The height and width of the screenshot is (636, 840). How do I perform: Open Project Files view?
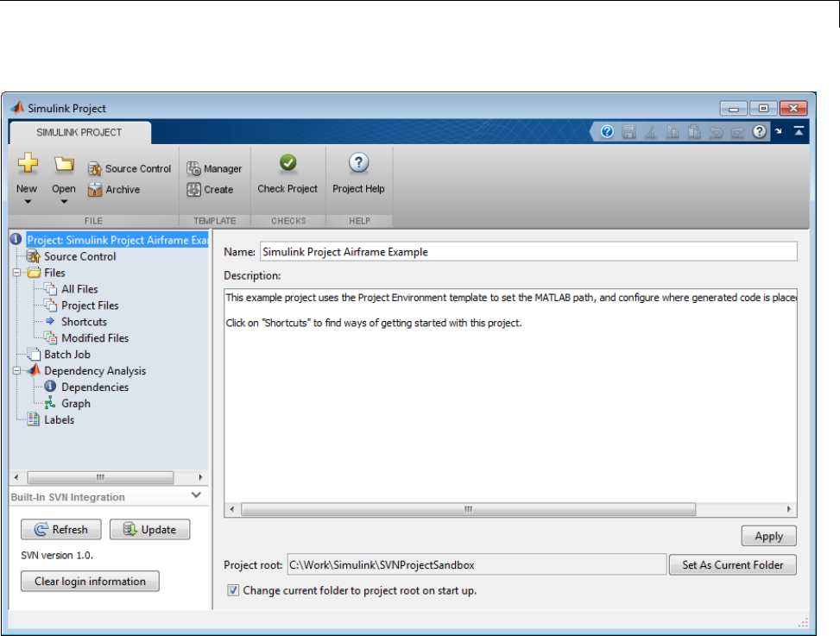90,305
